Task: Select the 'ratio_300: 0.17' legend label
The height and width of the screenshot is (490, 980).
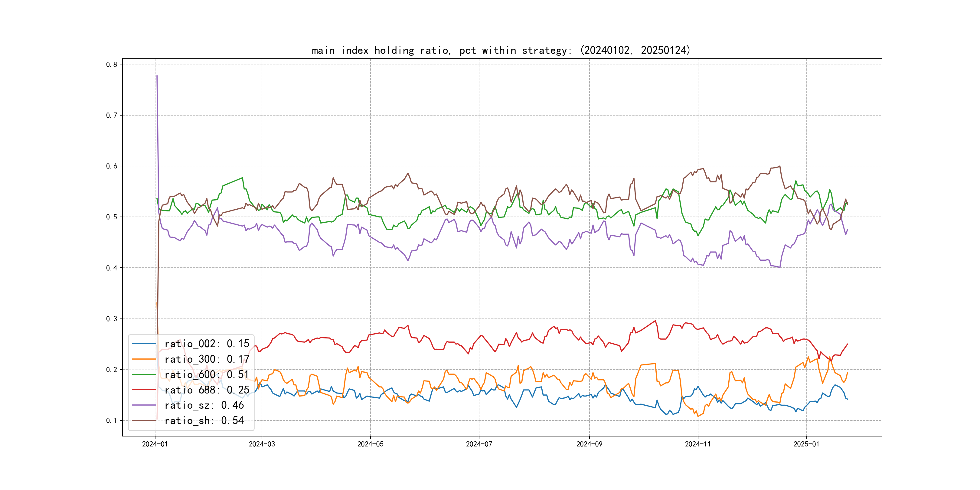Action: (x=207, y=359)
